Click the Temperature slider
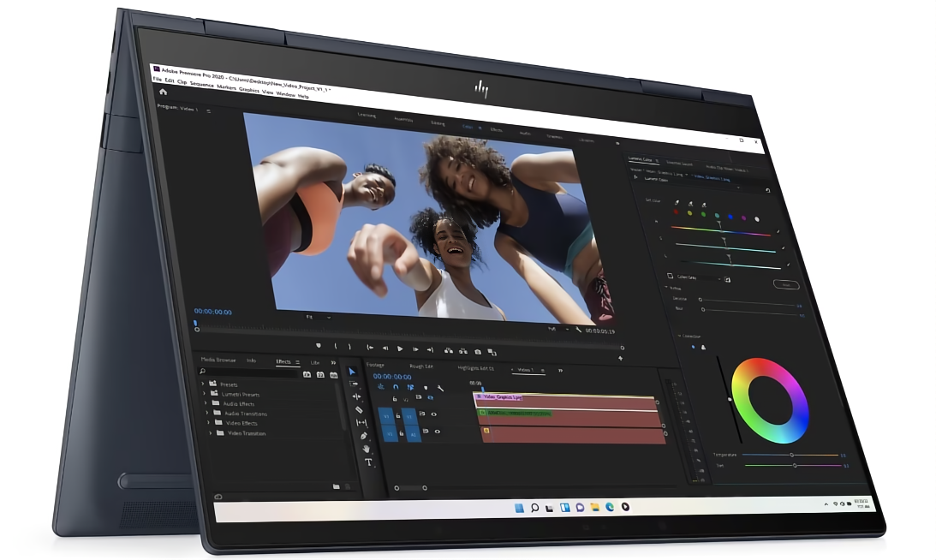The width and height of the screenshot is (936, 560). (x=790, y=455)
